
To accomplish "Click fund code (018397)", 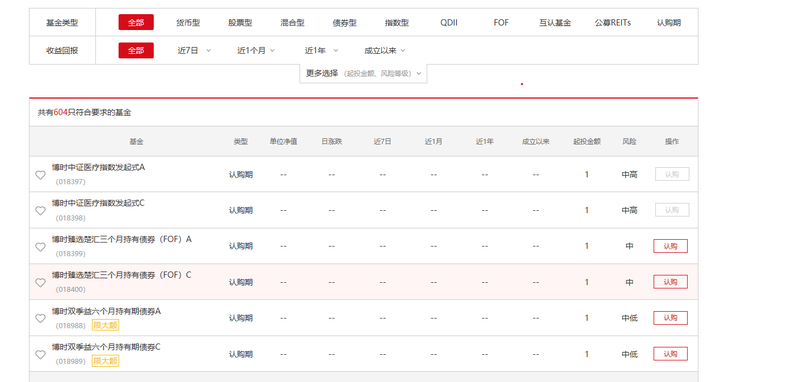I will 70,182.
